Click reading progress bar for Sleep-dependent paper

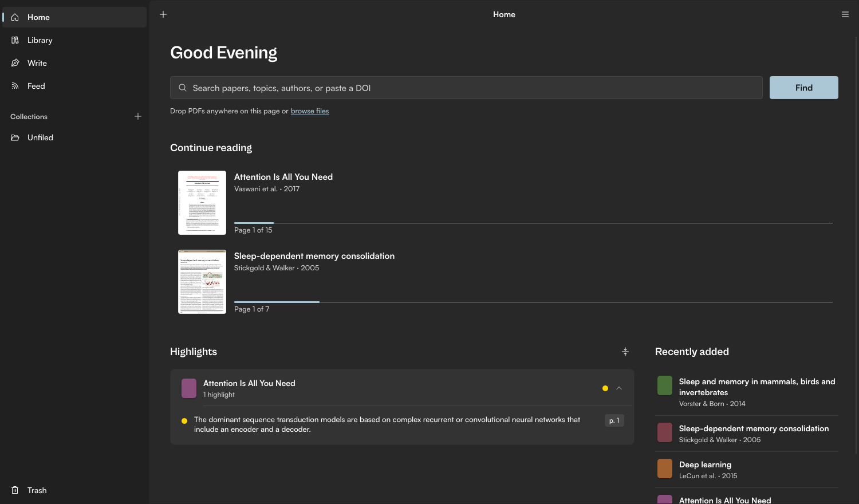tap(533, 302)
